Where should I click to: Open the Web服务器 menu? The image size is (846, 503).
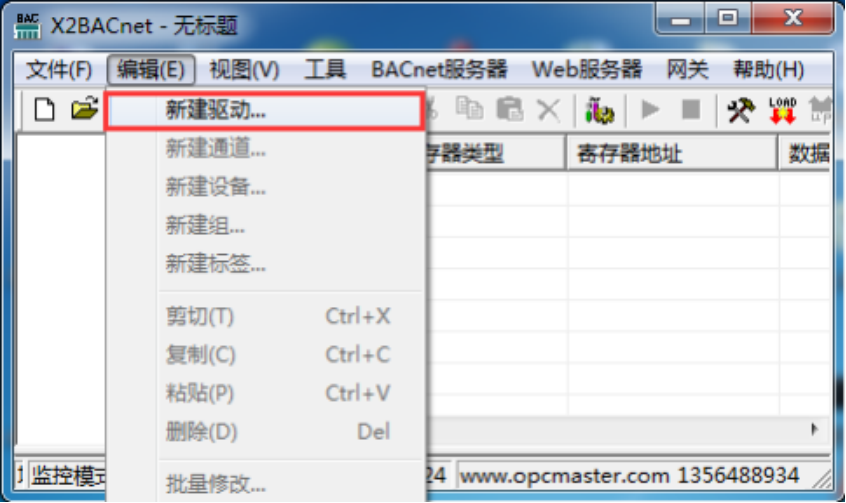tap(587, 70)
